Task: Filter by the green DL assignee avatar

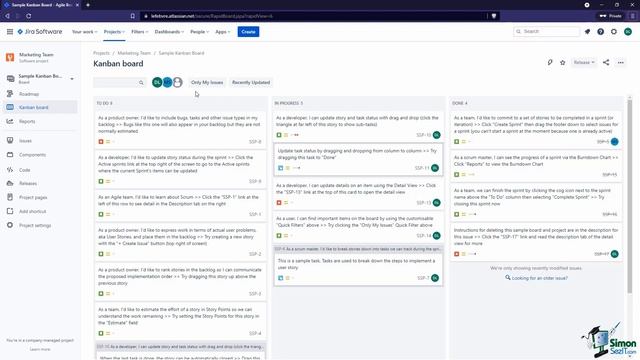Action: (157, 82)
